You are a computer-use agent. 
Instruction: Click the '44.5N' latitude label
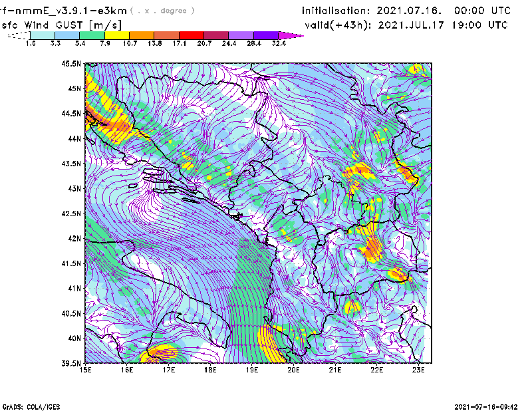pos(71,113)
